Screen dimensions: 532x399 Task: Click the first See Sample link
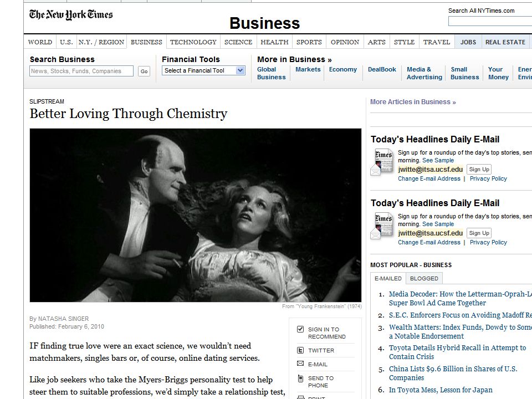pyautogui.click(x=438, y=160)
